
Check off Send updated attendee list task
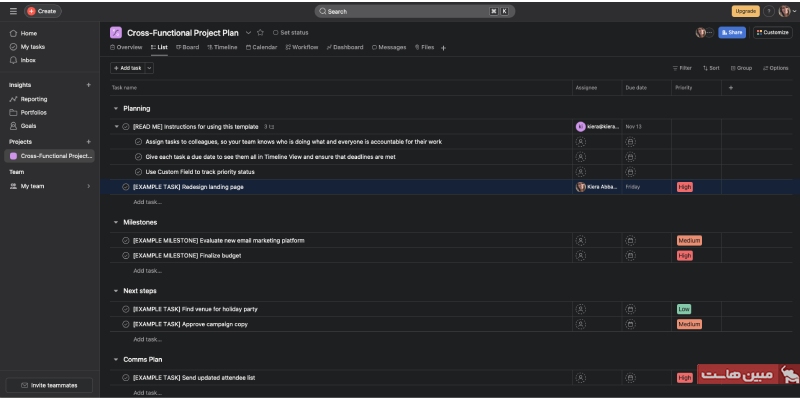pyautogui.click(x=126, y=378)
